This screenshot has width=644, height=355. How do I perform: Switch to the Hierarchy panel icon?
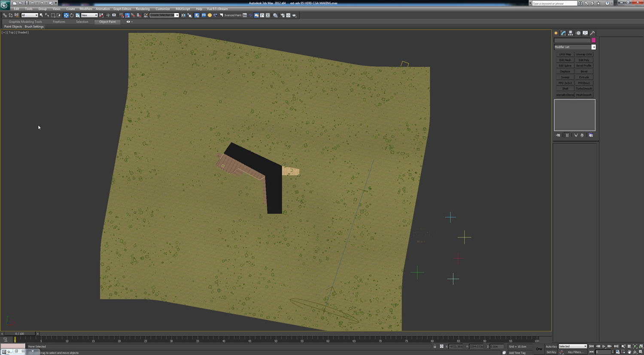click(x=571, y=33)
